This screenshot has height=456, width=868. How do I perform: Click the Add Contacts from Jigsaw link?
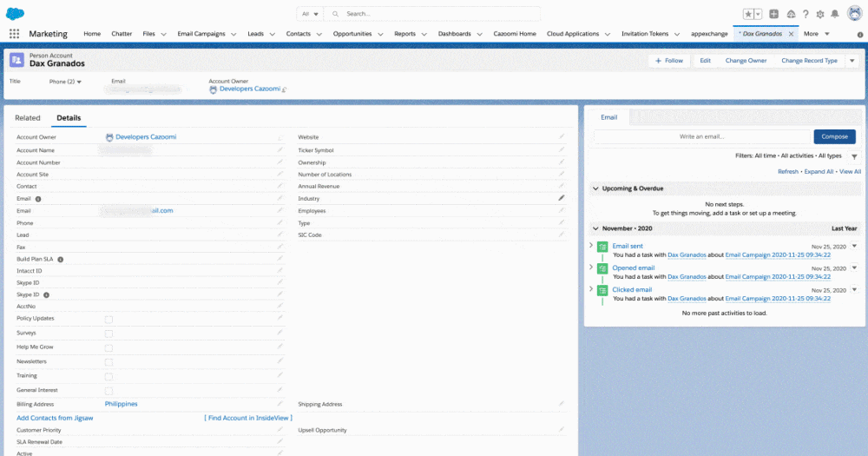[x=55, y=419]
